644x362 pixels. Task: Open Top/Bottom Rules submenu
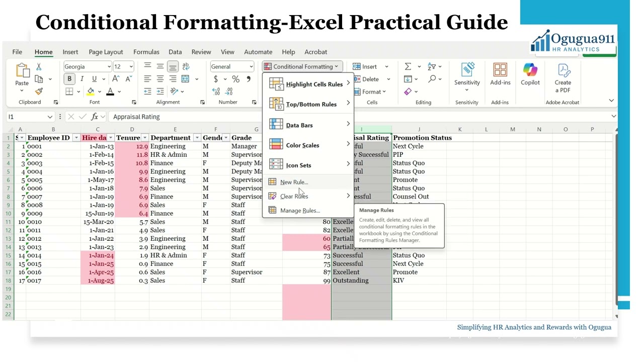click(x=308, y=104)
